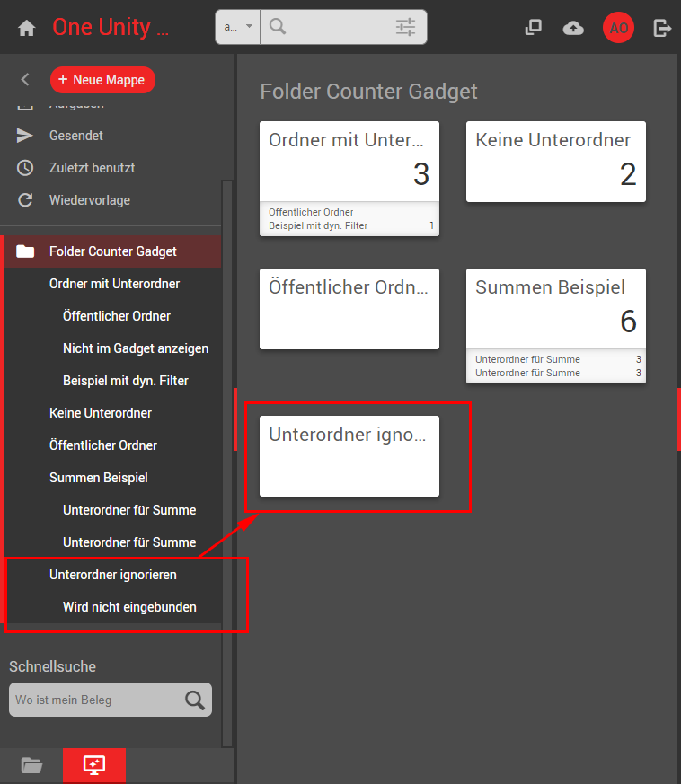Click Beispiel mit dyn. Filter row in card

point(350,225)
